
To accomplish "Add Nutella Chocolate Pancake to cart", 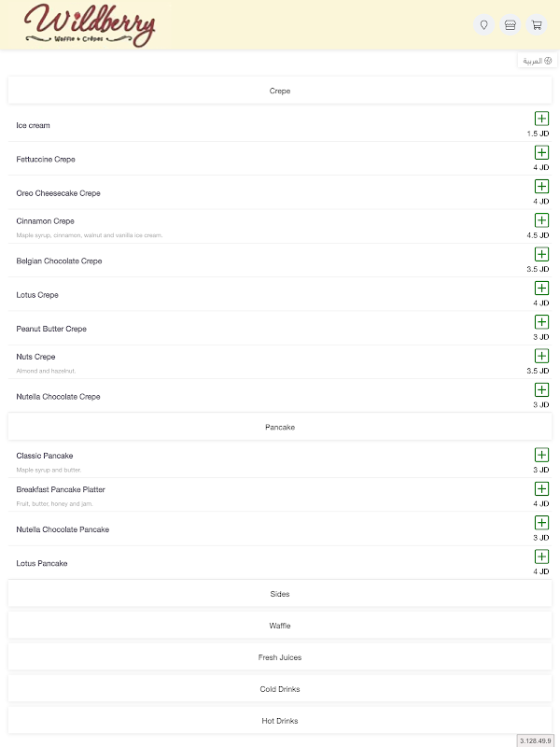I will tap(541, 523).
